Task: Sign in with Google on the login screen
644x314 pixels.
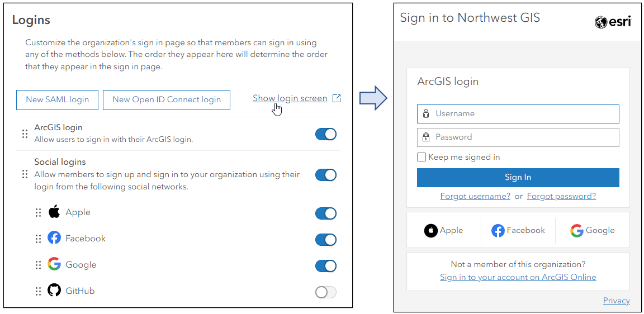Action: pos(593,230)
